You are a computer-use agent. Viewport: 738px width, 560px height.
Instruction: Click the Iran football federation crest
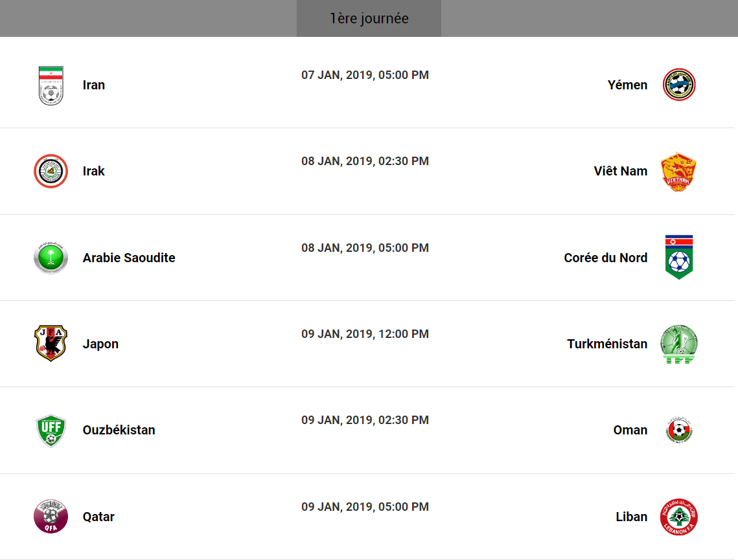point(51,85)
